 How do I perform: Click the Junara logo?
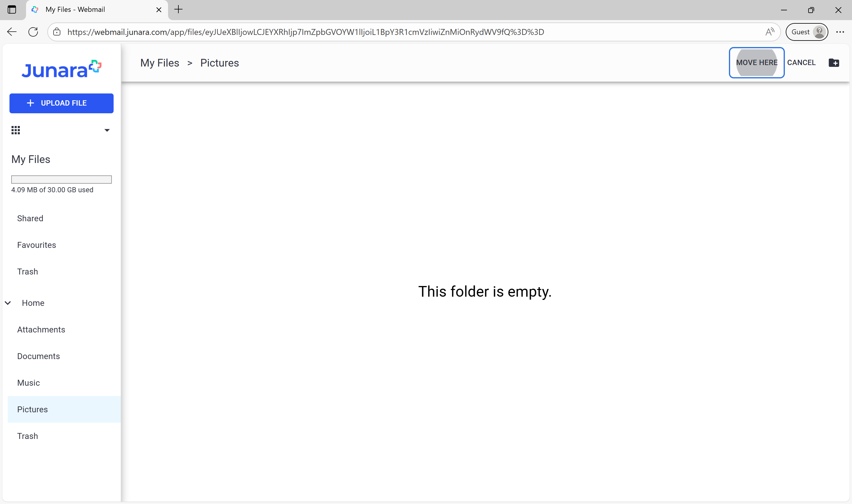[62, 69]
